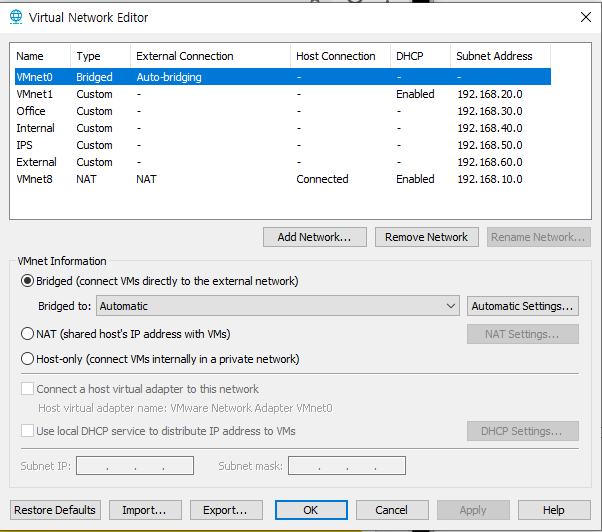Viewport: 602px width, 532px height.
Task: Confirm with the OK button
Action: (x=311, y=510)
